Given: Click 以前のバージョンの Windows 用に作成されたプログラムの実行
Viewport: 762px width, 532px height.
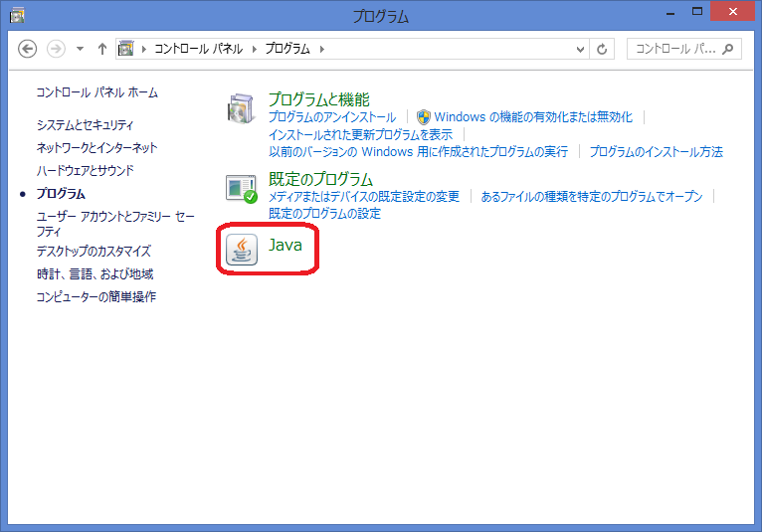Looking at the screenshot, I should tap(419, 151).
